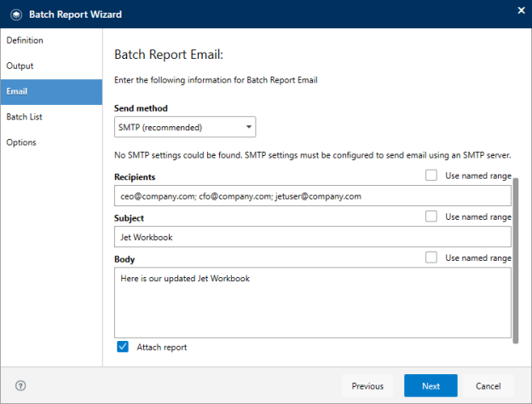Cancel the wizard
The height and width of the screenshot is (404, 532).
pos(489,386)
